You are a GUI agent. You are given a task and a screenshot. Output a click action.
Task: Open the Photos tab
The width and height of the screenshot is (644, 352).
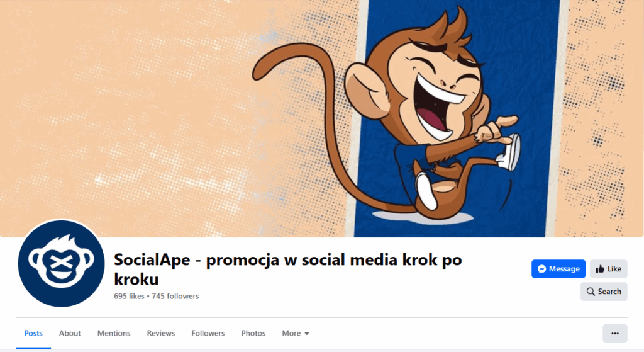pos(253,334)
